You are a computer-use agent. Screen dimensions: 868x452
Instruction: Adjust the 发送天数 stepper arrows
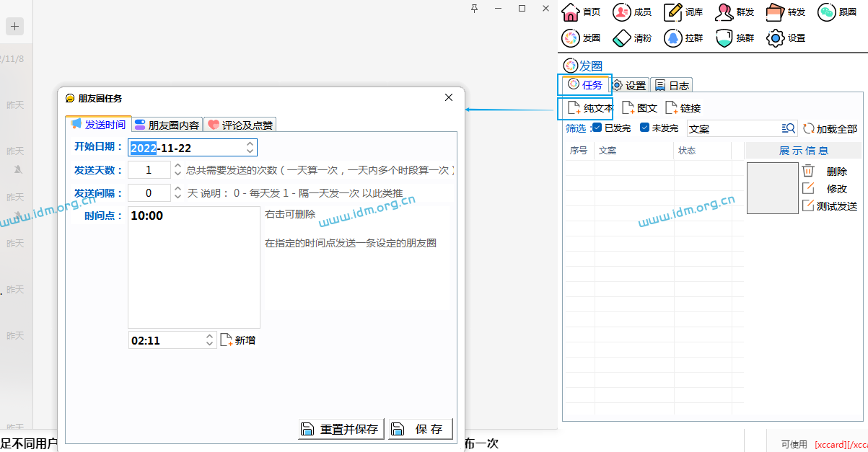[177, 170]
